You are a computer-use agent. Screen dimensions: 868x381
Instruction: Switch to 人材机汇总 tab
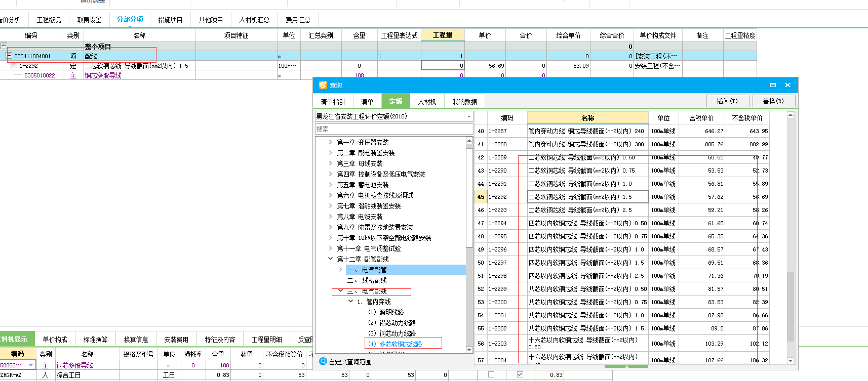click(x=254, y=20)
